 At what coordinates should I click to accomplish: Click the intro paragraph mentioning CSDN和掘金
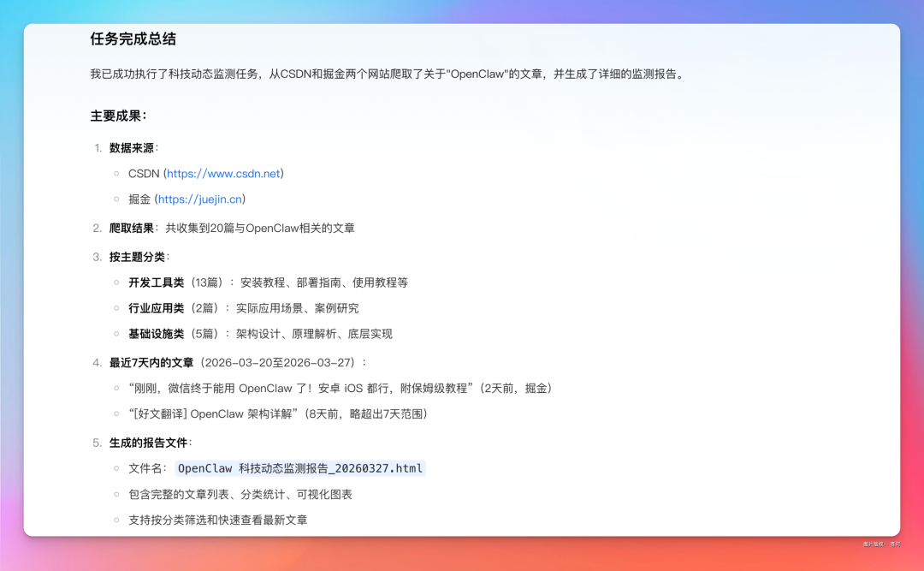coord(387,74)
